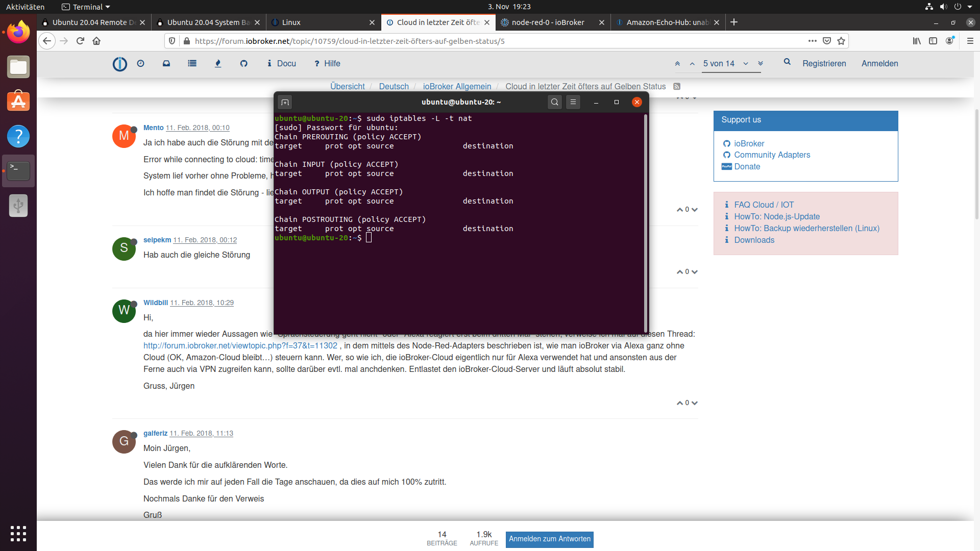This screenshot has width=980, height=551.
Task: Switch to Ubuntu 20.04 System Ba tab
Action: [x=209, y=22]
